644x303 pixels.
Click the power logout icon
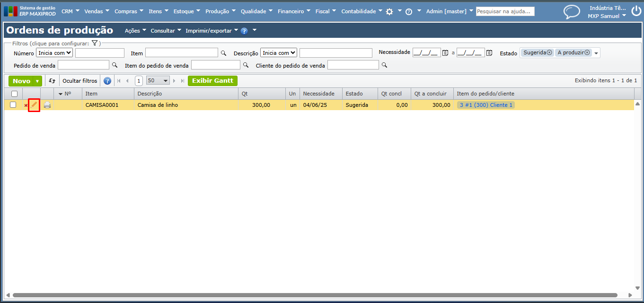(636, 11)
